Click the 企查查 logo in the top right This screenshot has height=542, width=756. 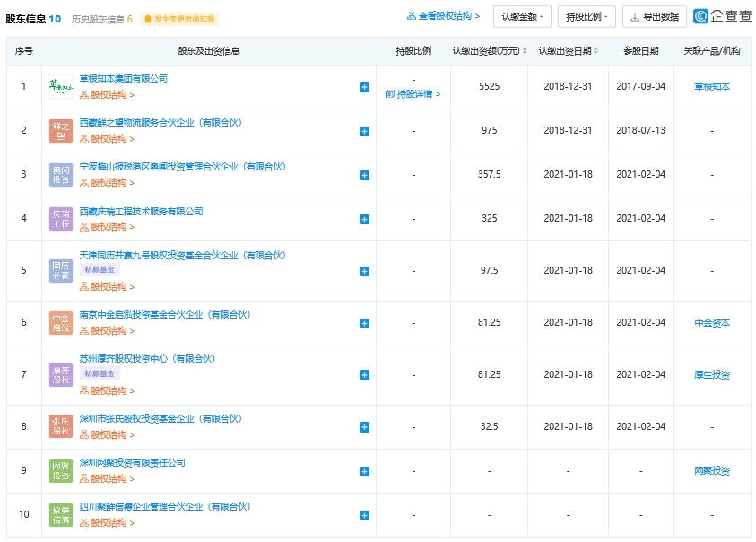(722, 17)
